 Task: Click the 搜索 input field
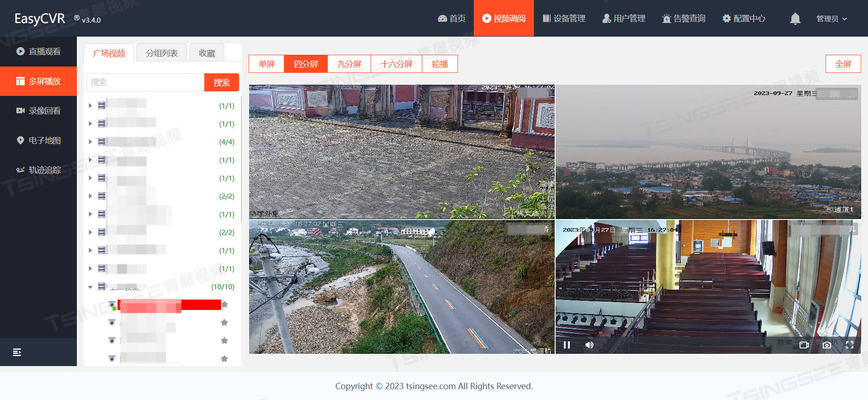point(145,82)
